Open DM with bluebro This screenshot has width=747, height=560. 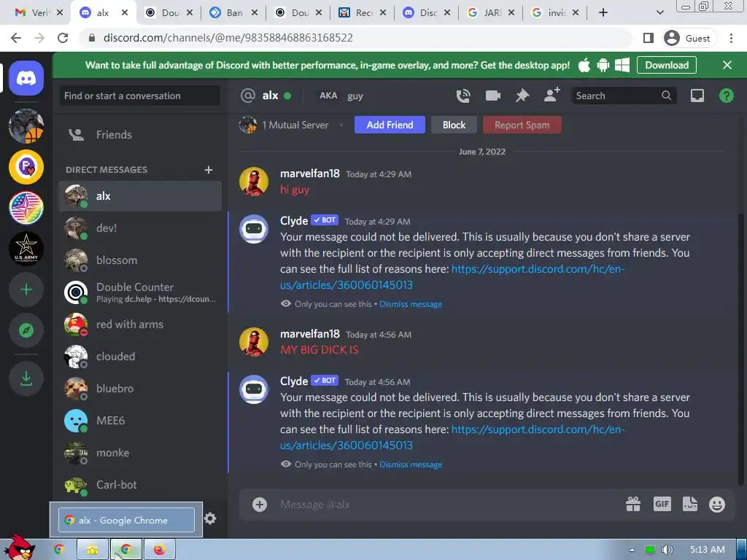[x=140, y=389]
